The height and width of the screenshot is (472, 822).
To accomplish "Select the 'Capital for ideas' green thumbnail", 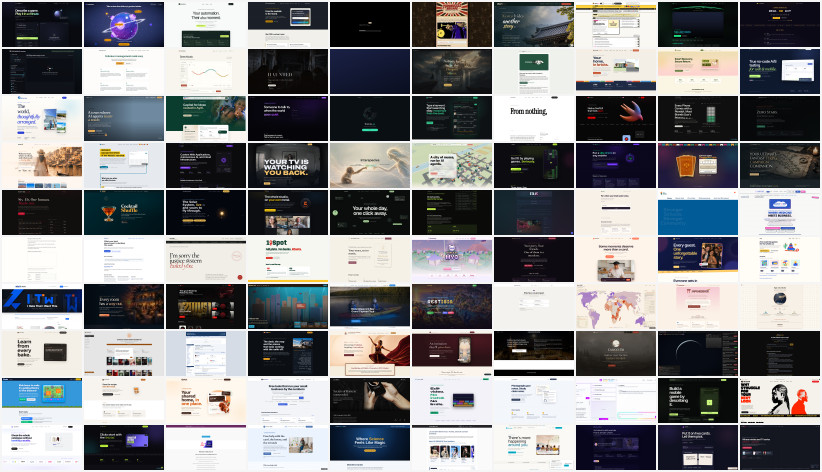I will (206, 119).
